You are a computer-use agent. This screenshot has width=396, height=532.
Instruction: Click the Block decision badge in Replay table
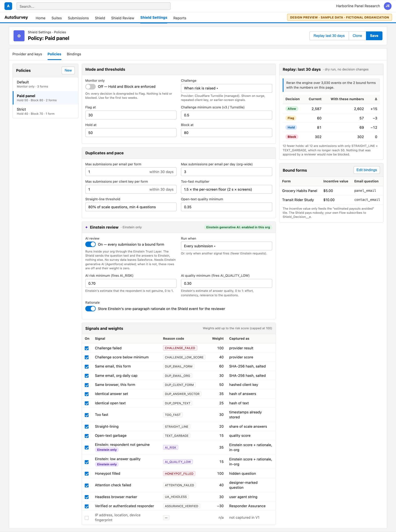pos(292,137)
